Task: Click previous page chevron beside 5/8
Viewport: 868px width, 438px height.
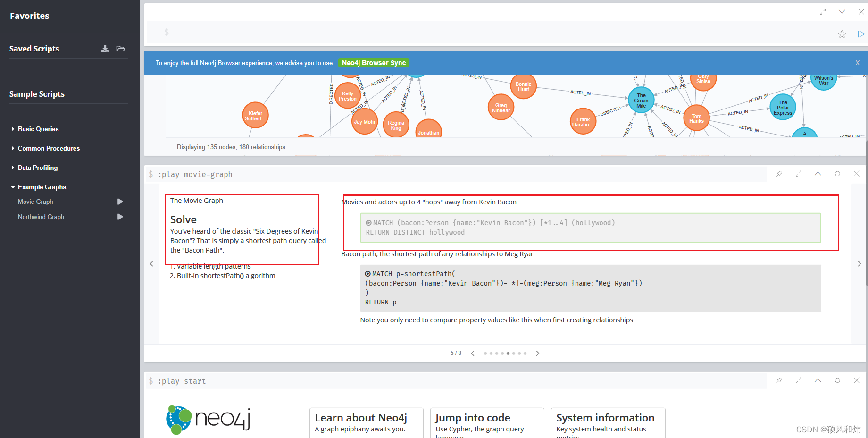Action: tap(473, 354)
